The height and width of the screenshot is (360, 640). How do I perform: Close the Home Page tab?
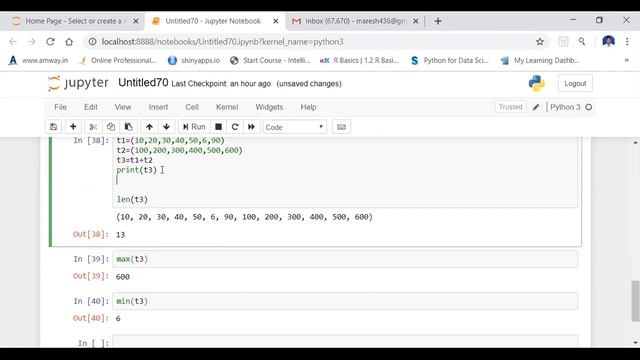(136, 21)
